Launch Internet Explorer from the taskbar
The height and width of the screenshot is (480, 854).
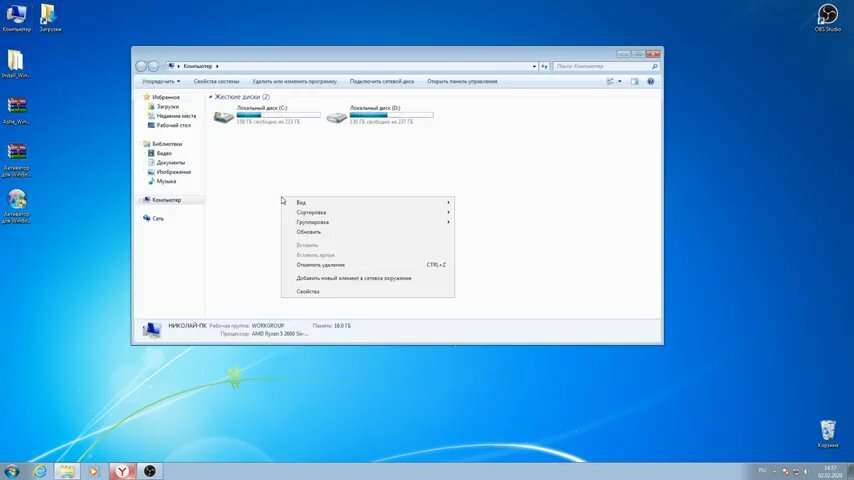[x=39, y=471]
